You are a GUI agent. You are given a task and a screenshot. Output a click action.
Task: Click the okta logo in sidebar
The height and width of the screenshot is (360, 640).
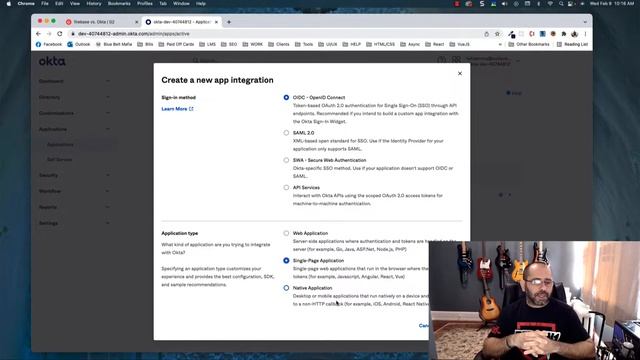[x=52, y=61]
